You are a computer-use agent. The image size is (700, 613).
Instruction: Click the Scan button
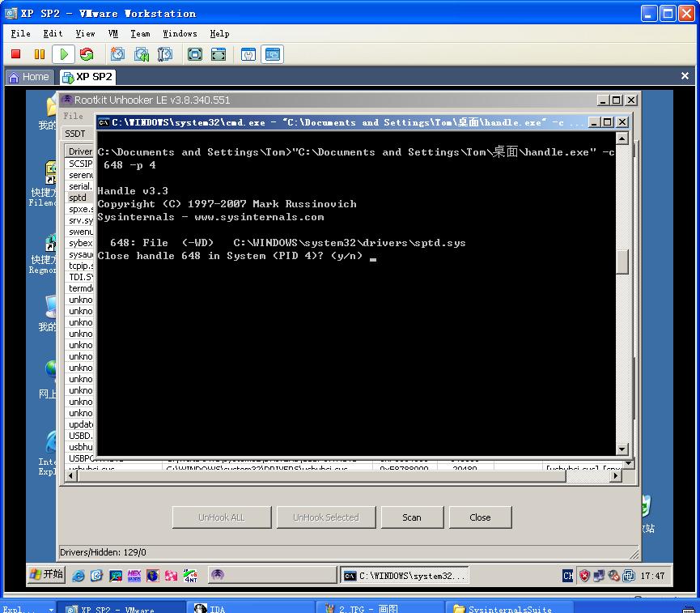point(412,517)
